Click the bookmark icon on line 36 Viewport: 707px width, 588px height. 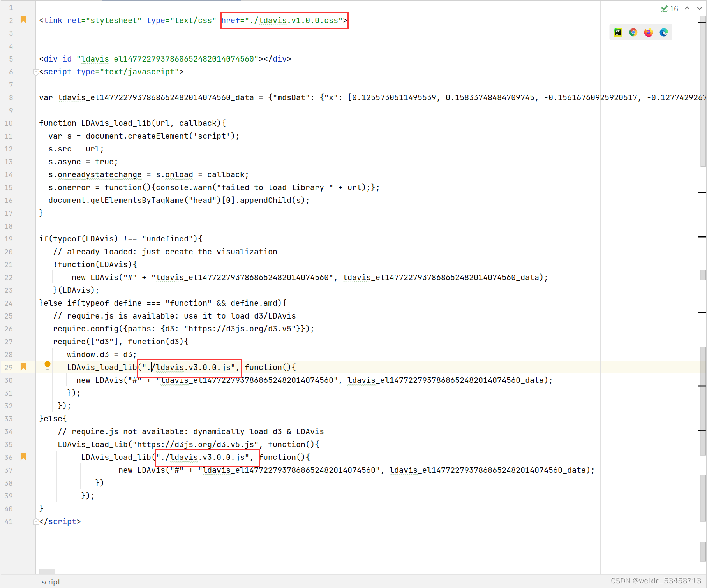[23, 457]
